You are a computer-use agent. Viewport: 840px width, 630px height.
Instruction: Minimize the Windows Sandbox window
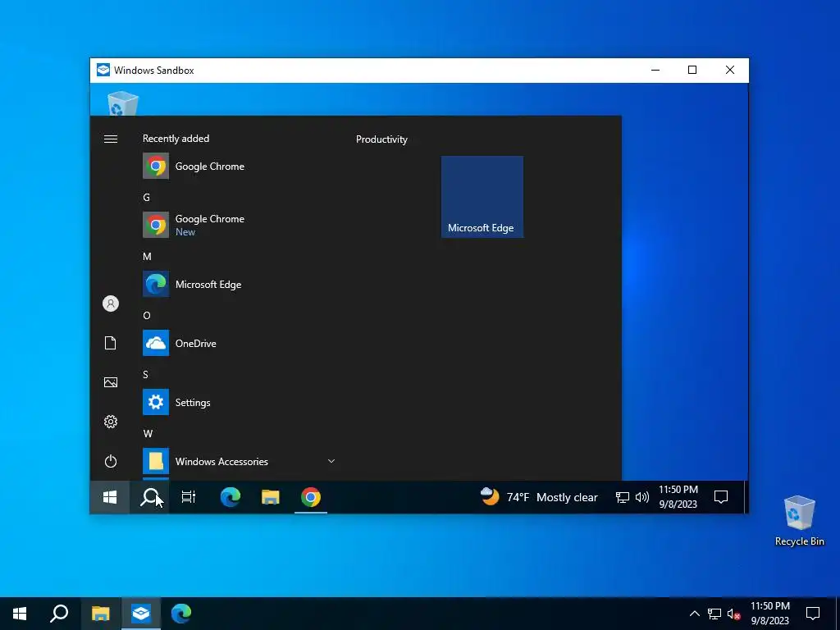click(x=655, y=71)
